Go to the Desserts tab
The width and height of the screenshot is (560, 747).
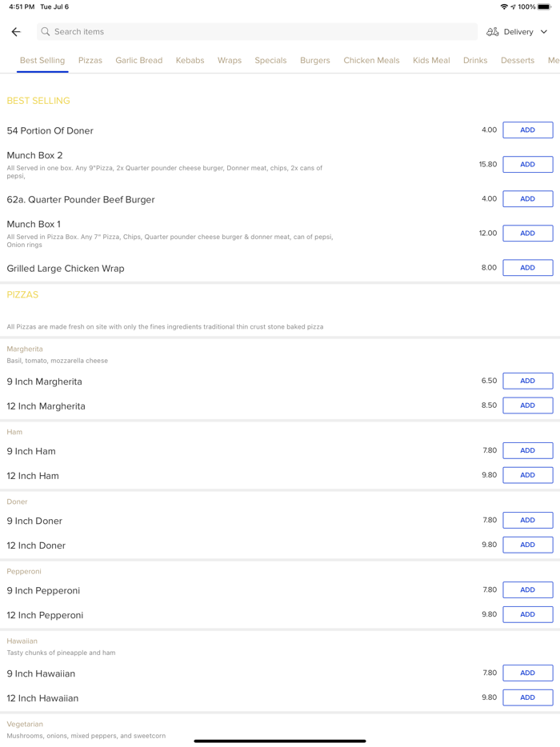pyautogui.click(x=518, y=61)
